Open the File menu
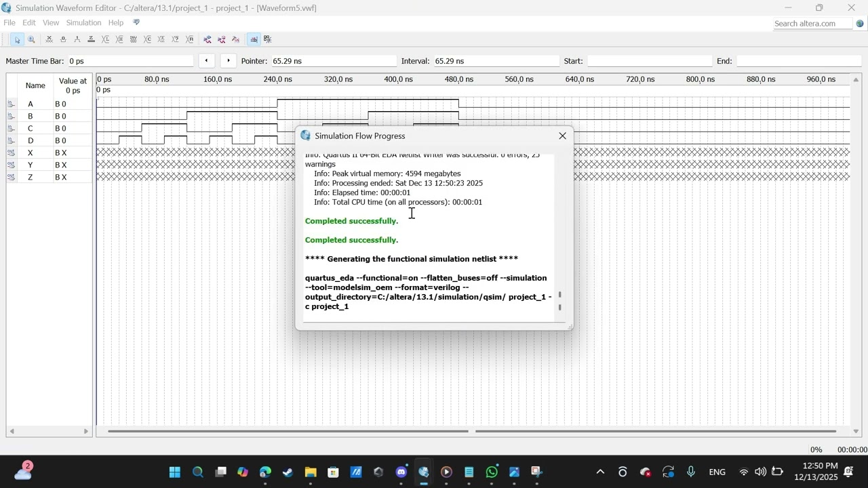The width and height of the screenshot is (868, 488). point(9,22)
